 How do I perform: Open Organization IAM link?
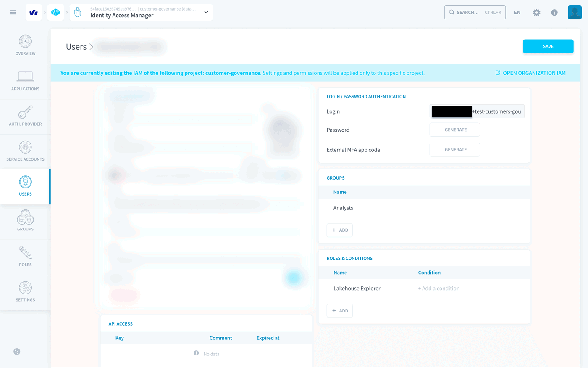(530, 73)
